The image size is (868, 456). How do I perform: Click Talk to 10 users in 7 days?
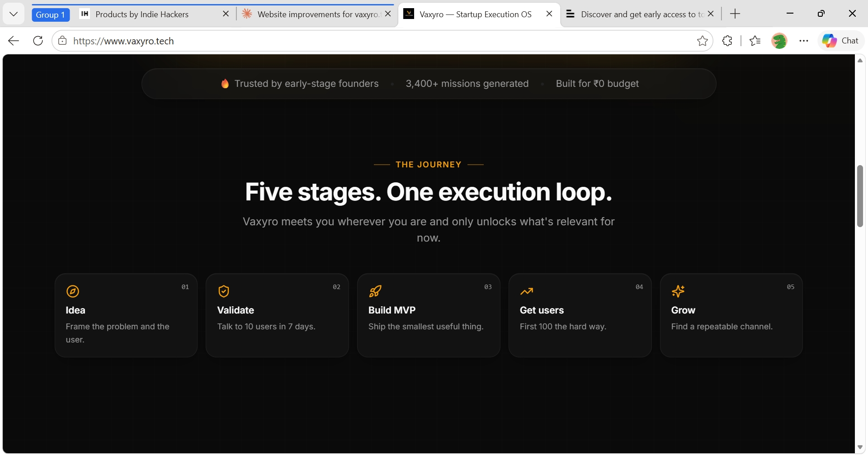point(266,327)
